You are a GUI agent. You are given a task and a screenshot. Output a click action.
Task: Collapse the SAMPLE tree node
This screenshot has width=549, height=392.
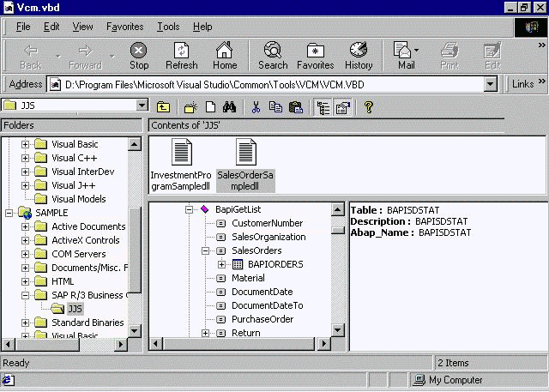point(9,213)
